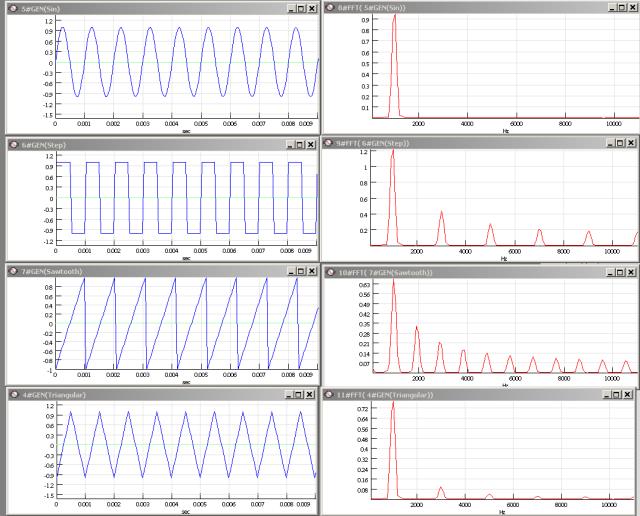Screen dimensions: 640x516
Task: Click the '4000' frequency label in Step FFT window
Action: click(x=465, y=251)
